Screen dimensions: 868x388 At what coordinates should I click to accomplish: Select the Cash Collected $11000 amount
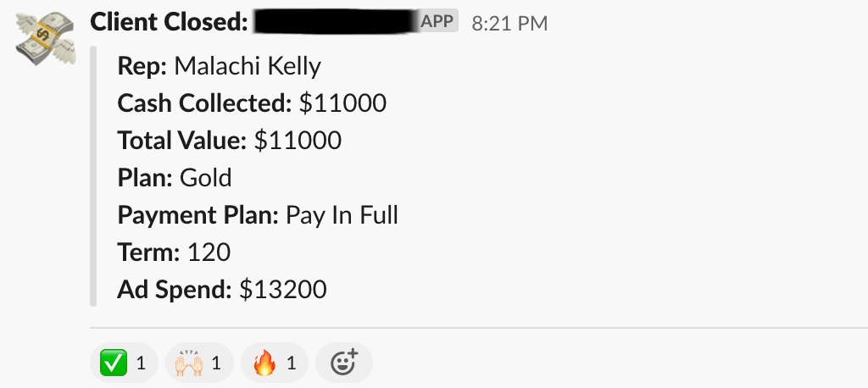(342, 103)
